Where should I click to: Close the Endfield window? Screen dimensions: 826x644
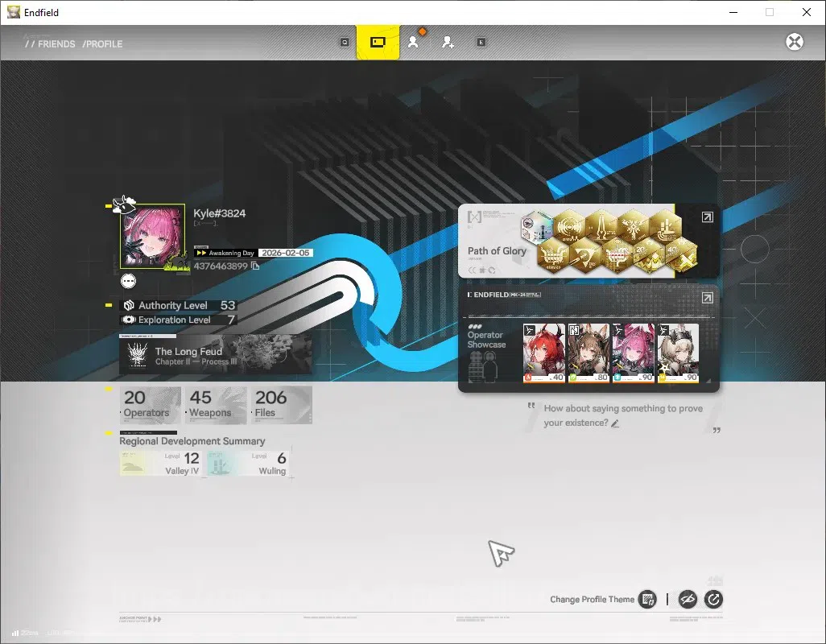pos(807,12)
